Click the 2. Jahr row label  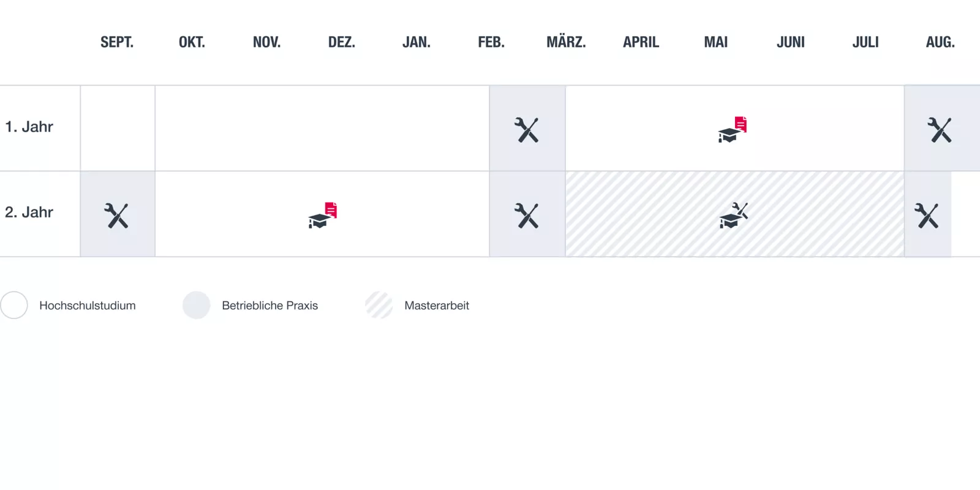pos(29,213)
